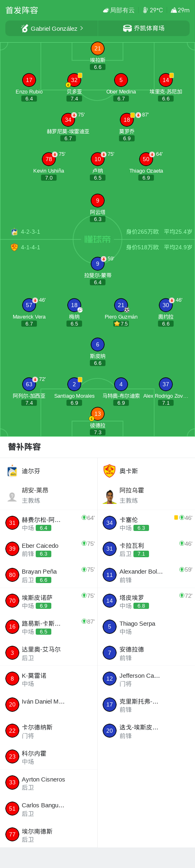Select Piero Guzmán number 21 player icon
This screenshot has width=195, height=868.
coord(121,305)
